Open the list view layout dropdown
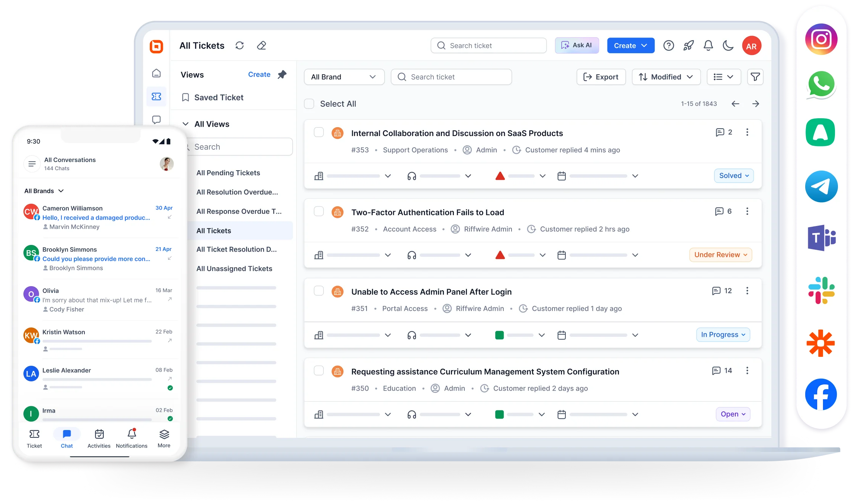This screenshot has width=858, height=504. click(723, 77)
